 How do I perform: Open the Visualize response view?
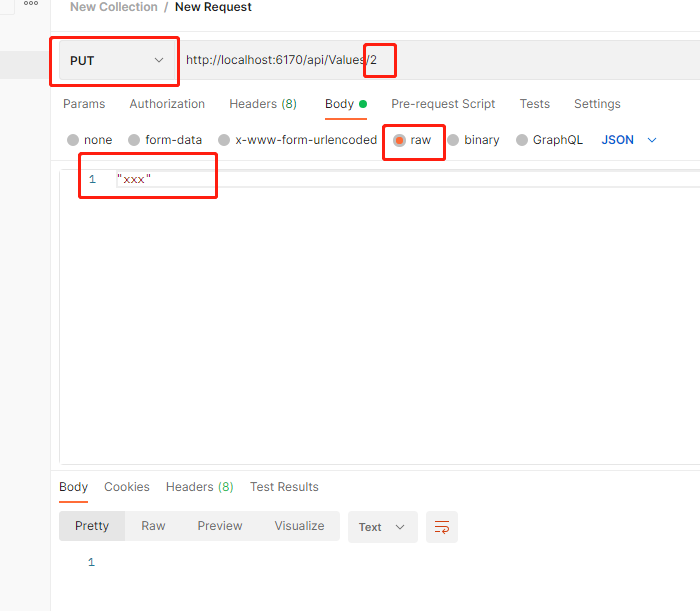click(299, 526)
